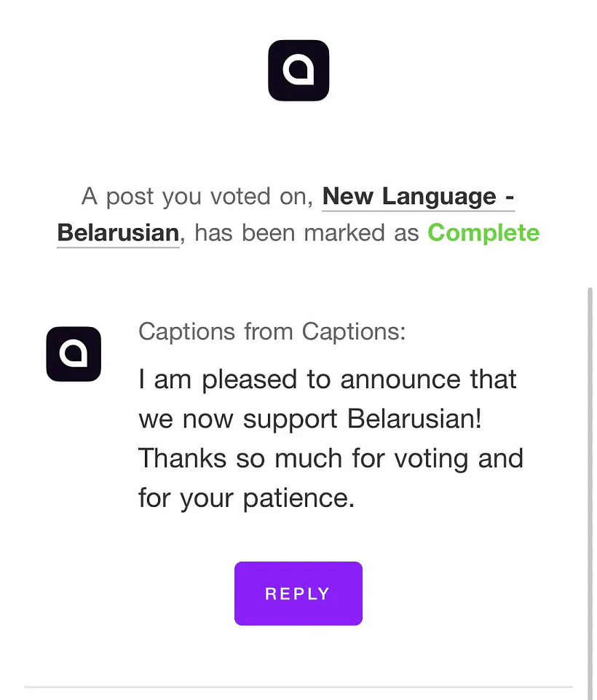The width and height of the screenshot is (597, 700).
Task: Click the announcement headline text
Action: pyautogui.click(x=298, y=214)
